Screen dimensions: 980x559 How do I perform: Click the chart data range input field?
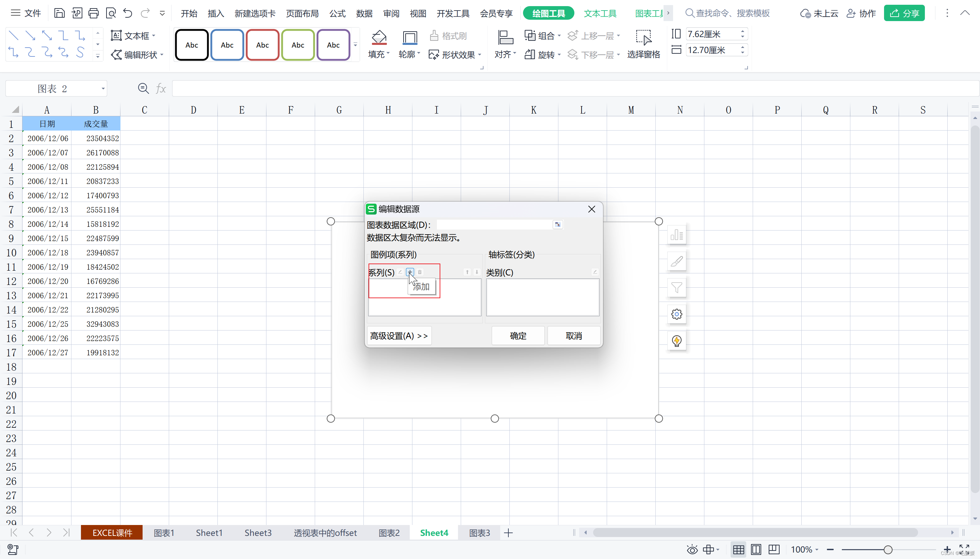494,225
